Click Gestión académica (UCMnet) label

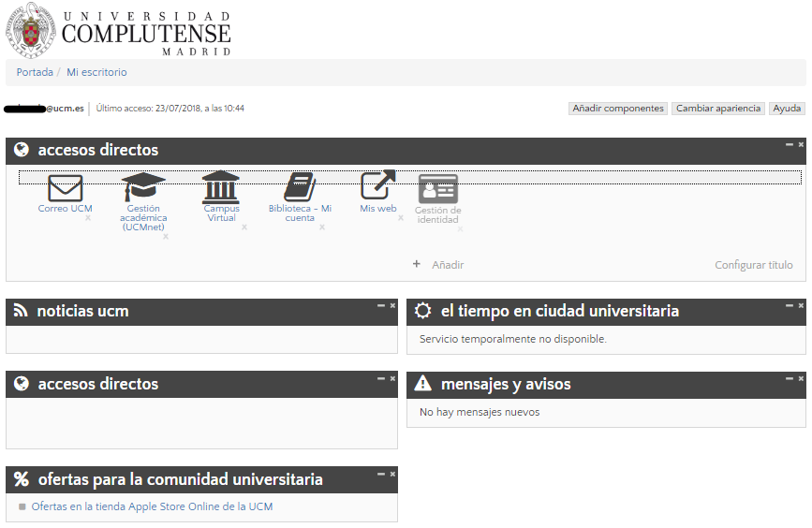coord(143,217)
